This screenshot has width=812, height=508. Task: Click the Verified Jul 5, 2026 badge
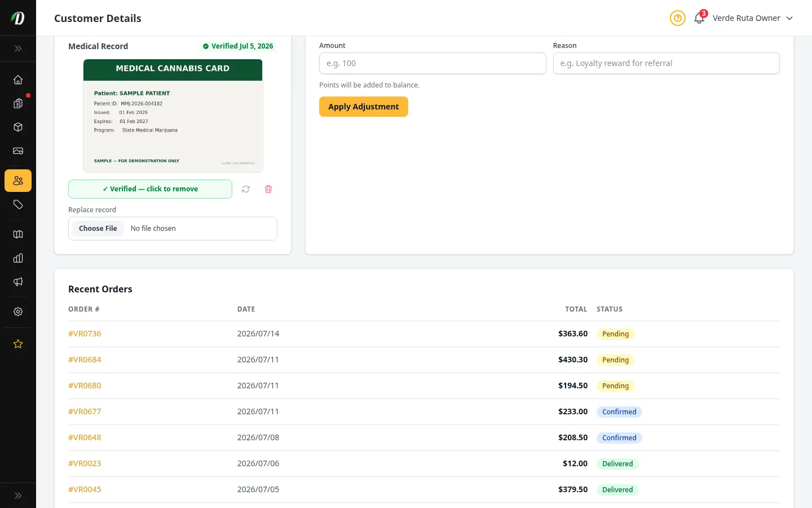[238, 46]
